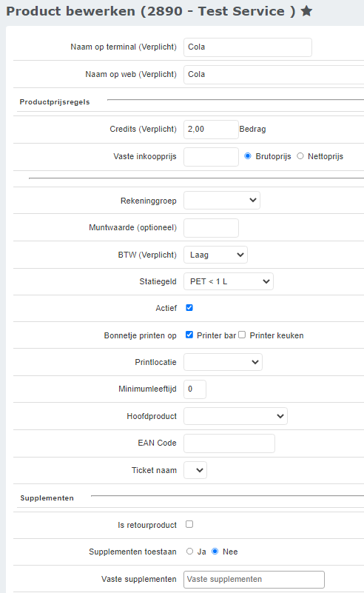Screen dimensions: 364x593
Task: Click the Credits amount field
Action: pos(211,130)
